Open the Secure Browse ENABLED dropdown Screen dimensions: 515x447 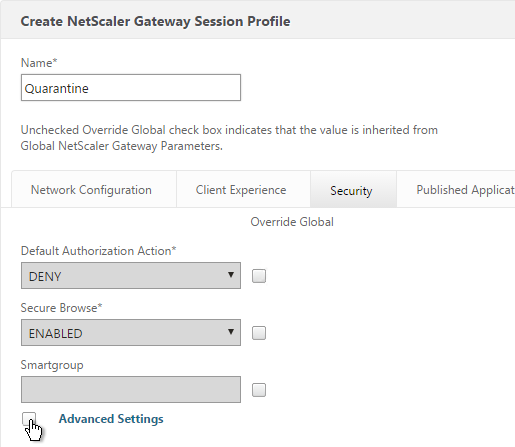tap(131, 333)
